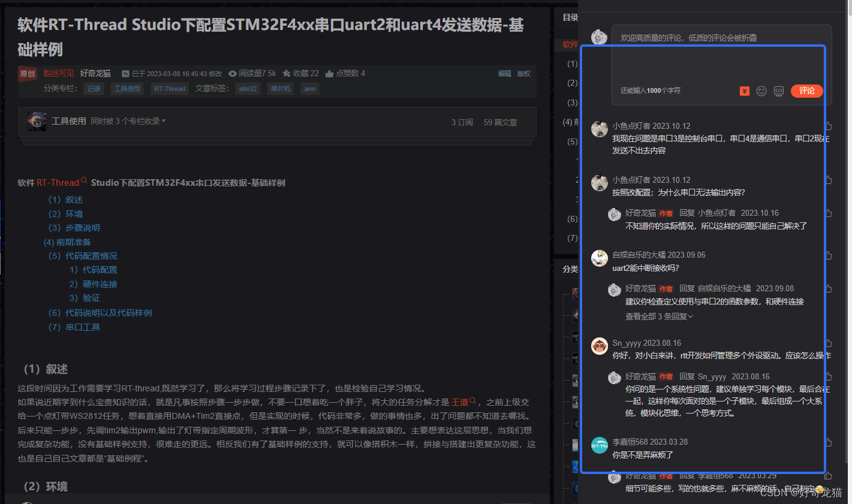Click the 阅读量 eye icon
Viewport: 852px width, 504px height.
point(233,73)
